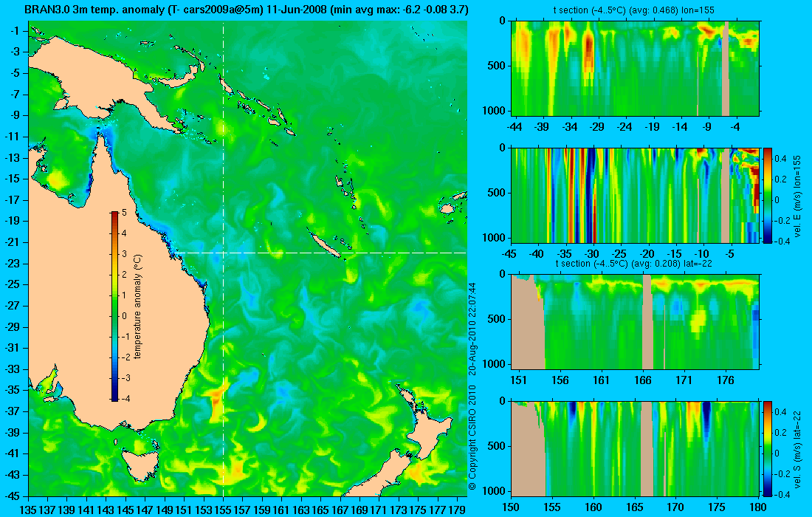Click the '-44' tick under the top temperature section
812x517 pixels.
515,127
